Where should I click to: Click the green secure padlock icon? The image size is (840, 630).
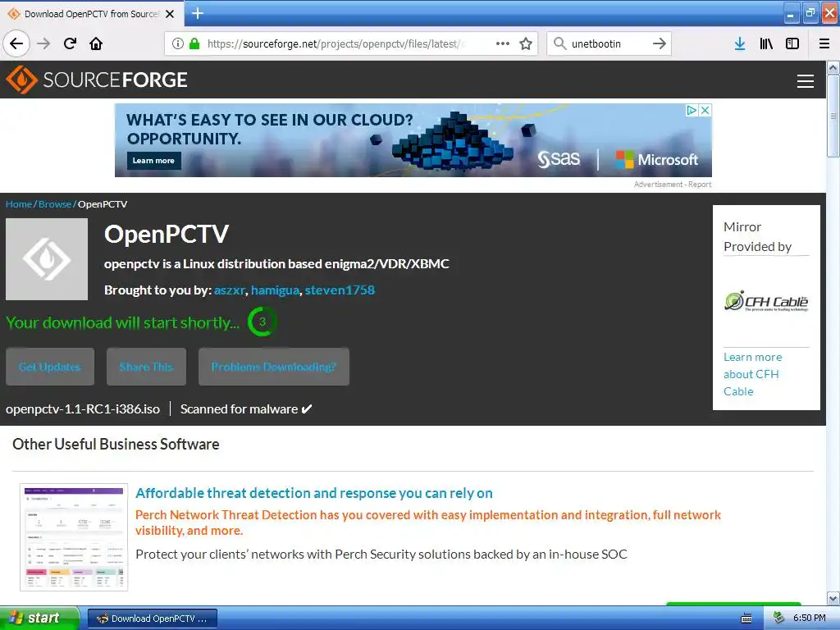pos(194,43)
